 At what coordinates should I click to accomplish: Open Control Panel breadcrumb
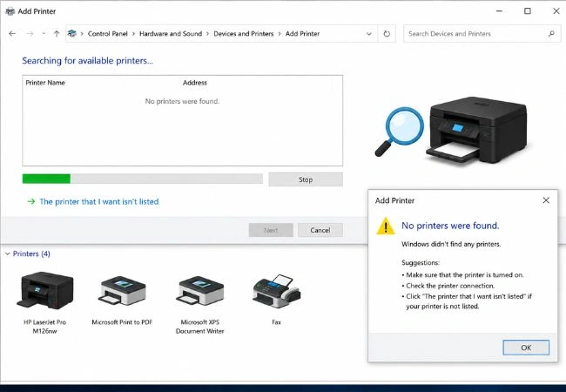[x=108, y=34]
